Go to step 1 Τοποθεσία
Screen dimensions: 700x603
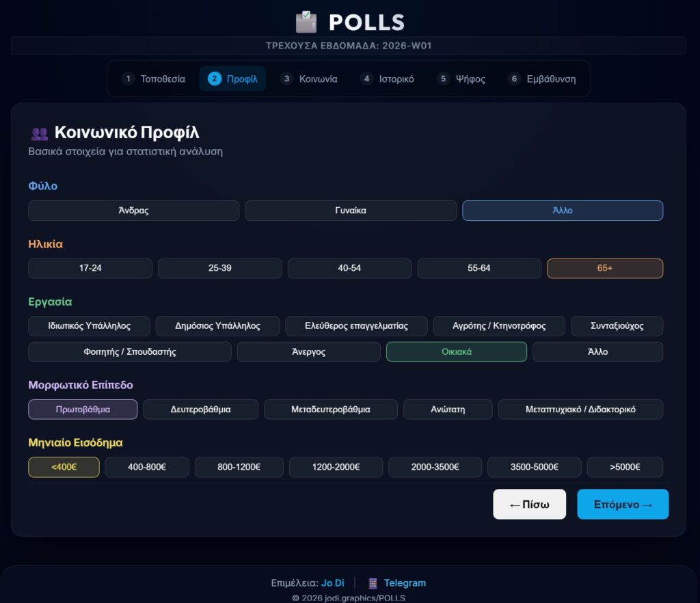[x=154, y=79]
